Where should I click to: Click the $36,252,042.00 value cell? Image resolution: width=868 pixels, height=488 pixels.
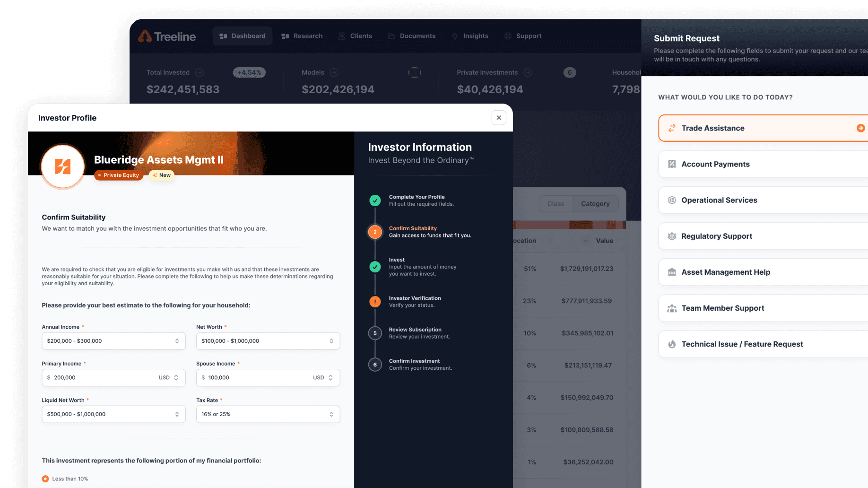pyautogui.click(x=588, y=462)
